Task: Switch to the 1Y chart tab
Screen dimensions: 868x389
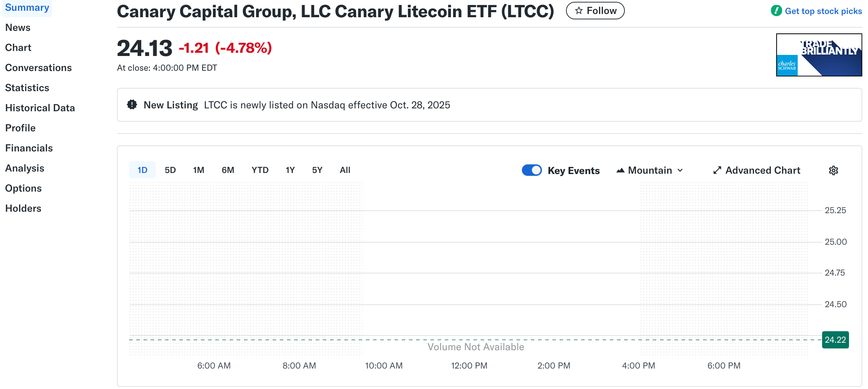Action: click(x=290, y=170)
